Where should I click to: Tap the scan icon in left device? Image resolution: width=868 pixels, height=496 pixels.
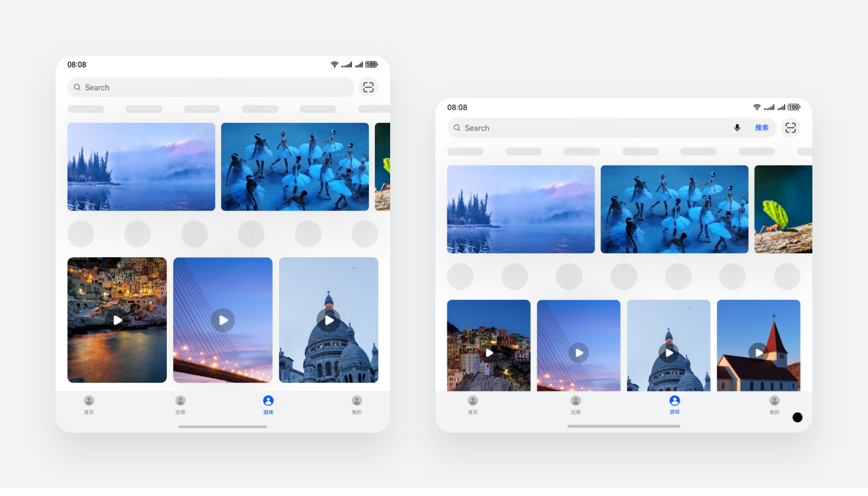(x=368, y=87)
